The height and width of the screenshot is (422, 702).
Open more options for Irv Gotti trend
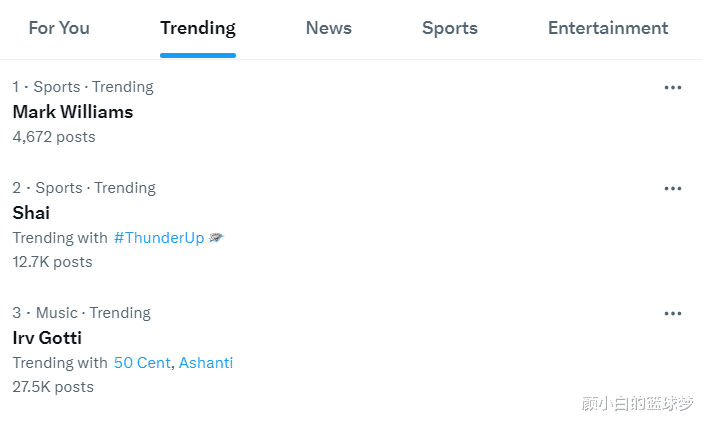click(x=672, y=314)
